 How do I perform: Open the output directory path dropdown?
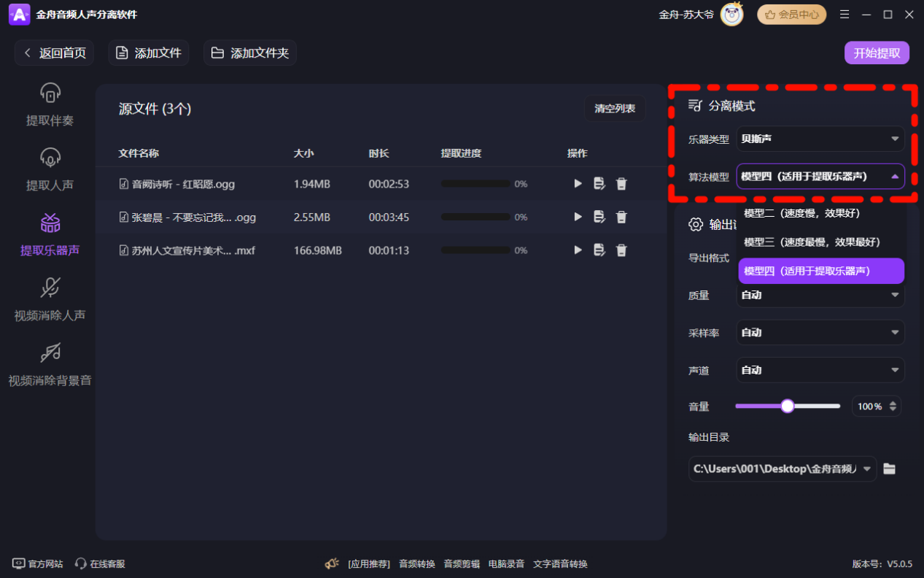(x=783, y=469)
